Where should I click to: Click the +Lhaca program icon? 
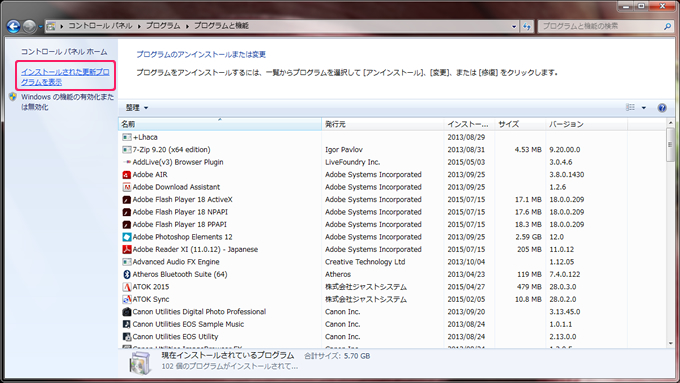(127, 137)
